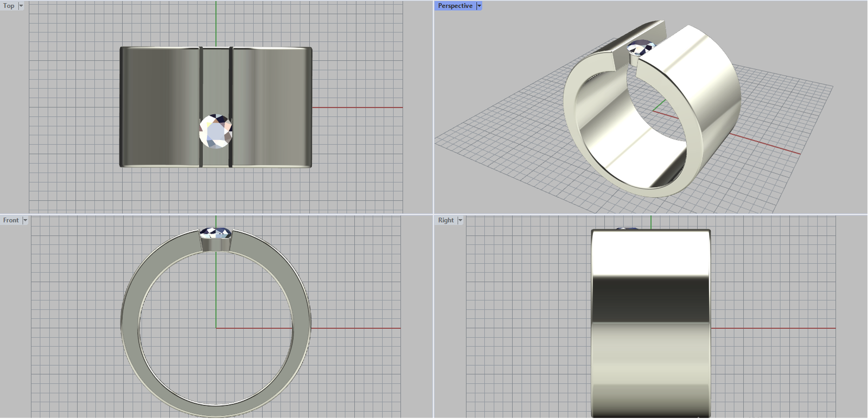Select the gemstone in the Front view
868x419 pixels.
(215, 233)
